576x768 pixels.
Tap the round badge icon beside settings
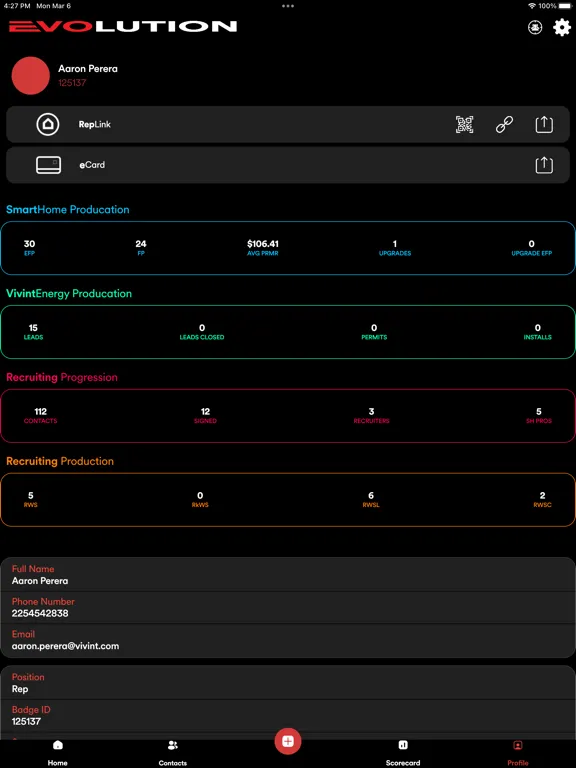(535, 27)
